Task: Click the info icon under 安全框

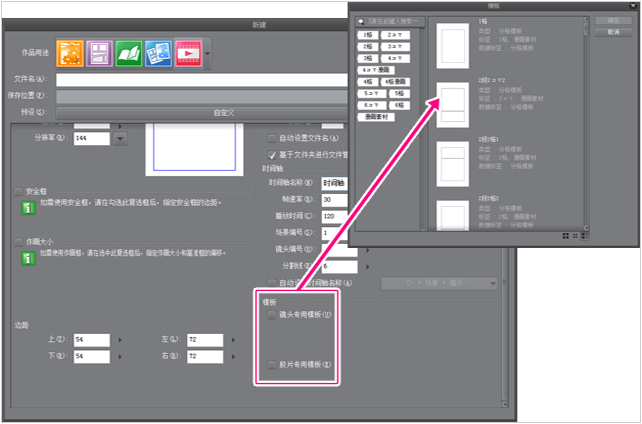Action: pos(28,208)
